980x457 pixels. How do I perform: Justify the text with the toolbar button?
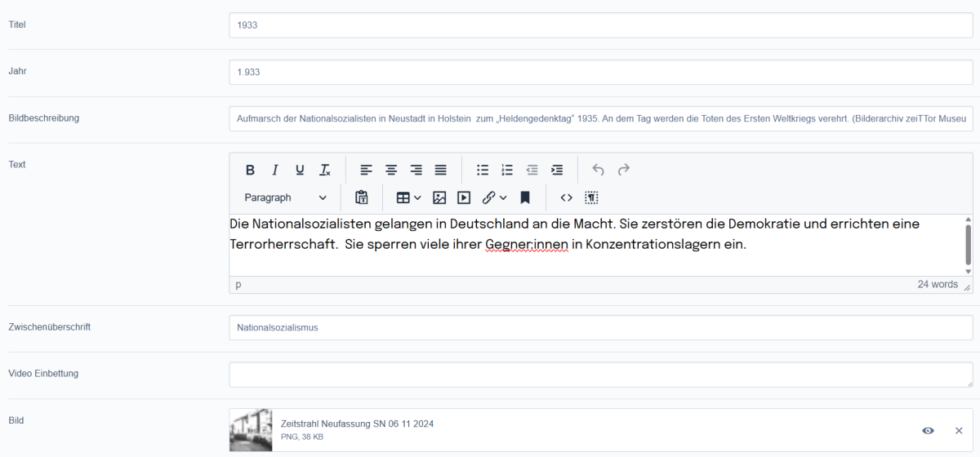click(x=441, y=170)
